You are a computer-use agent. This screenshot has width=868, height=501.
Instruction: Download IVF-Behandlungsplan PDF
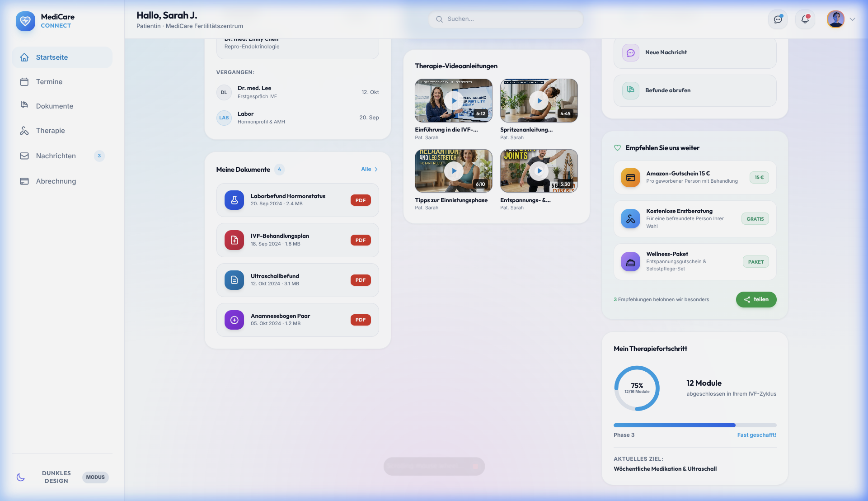point(361,240)
